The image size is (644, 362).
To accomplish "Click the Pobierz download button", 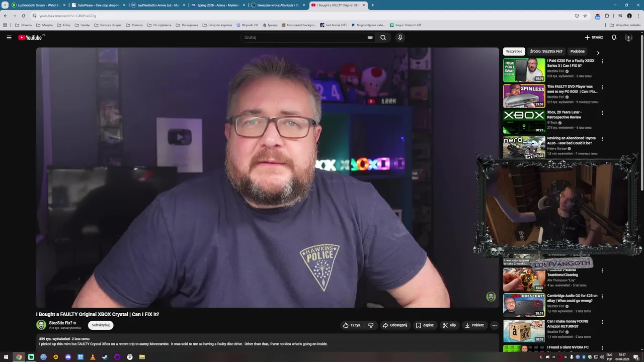I will [474, 325].
